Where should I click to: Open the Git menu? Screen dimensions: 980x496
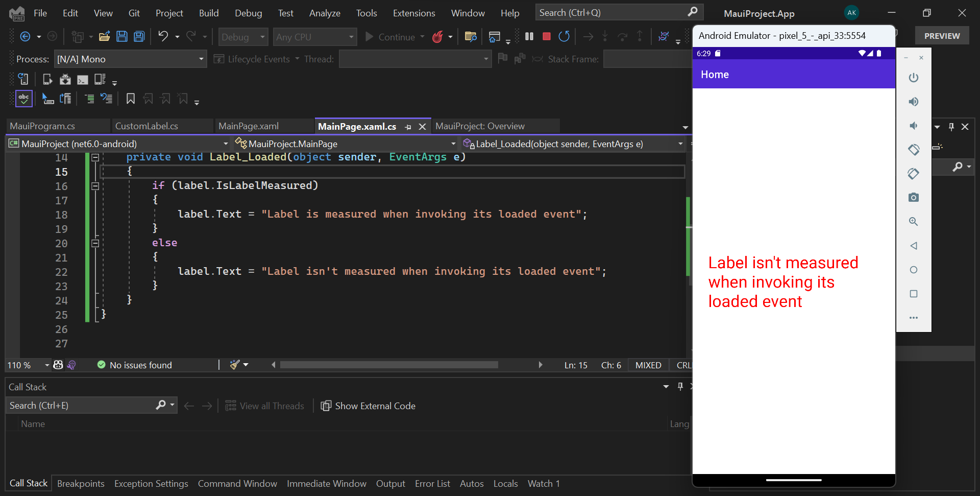tap(134, 13)
